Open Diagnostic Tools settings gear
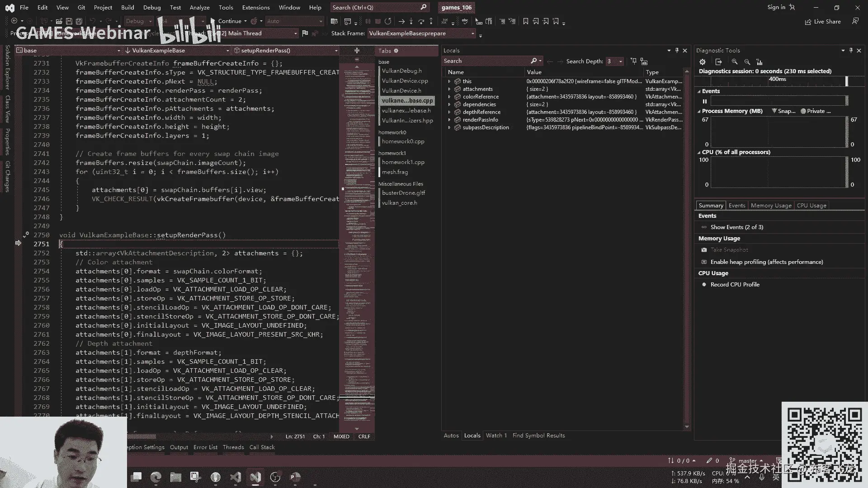 (702, 62)
